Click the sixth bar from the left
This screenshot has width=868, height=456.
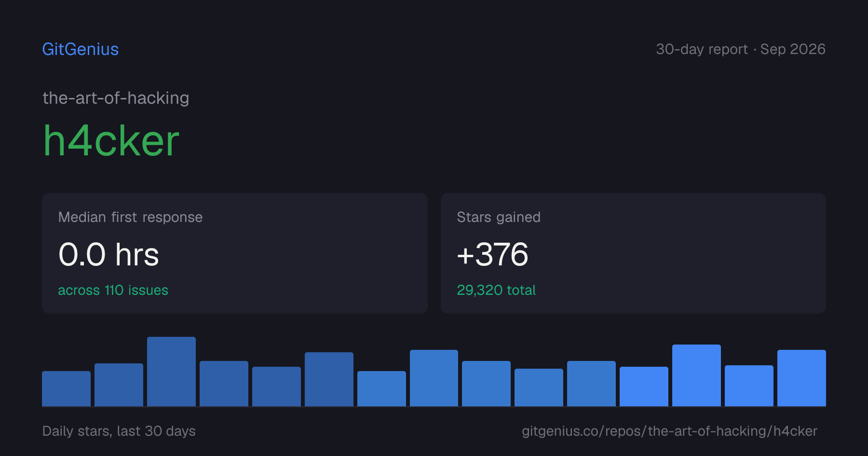click(x=329, y=379)
